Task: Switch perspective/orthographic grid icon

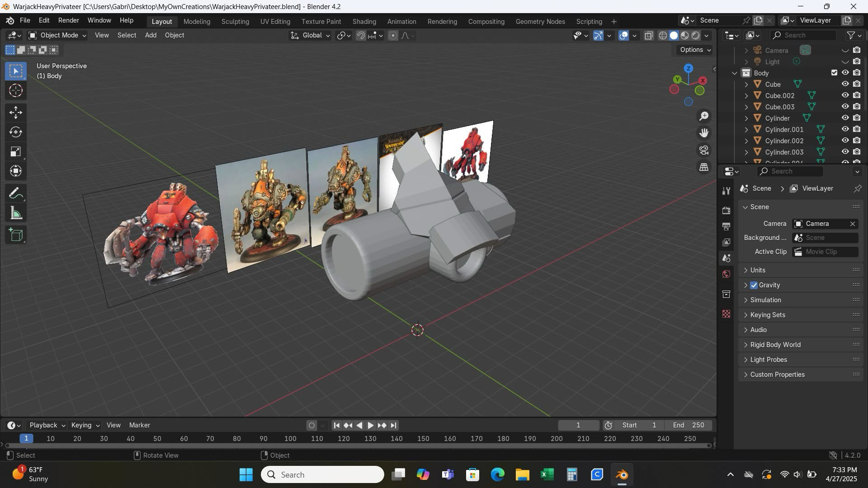Action: 704,167
